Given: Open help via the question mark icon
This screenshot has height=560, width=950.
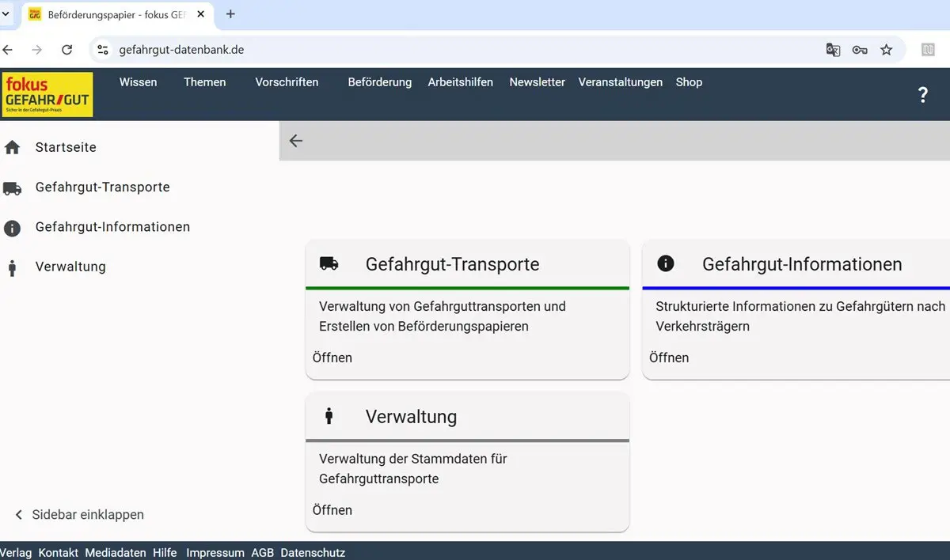Looking at the screenshot, I should tap(923, 94).
